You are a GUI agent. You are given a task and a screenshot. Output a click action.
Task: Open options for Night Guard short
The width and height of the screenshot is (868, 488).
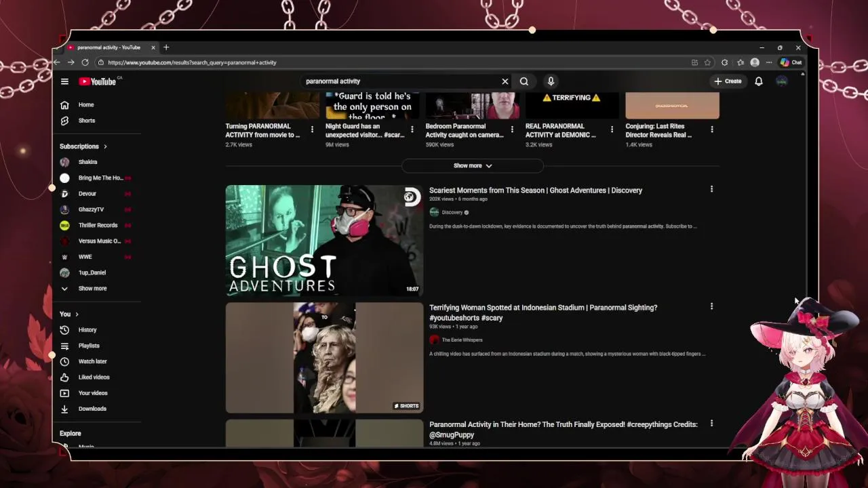(412, 129)
